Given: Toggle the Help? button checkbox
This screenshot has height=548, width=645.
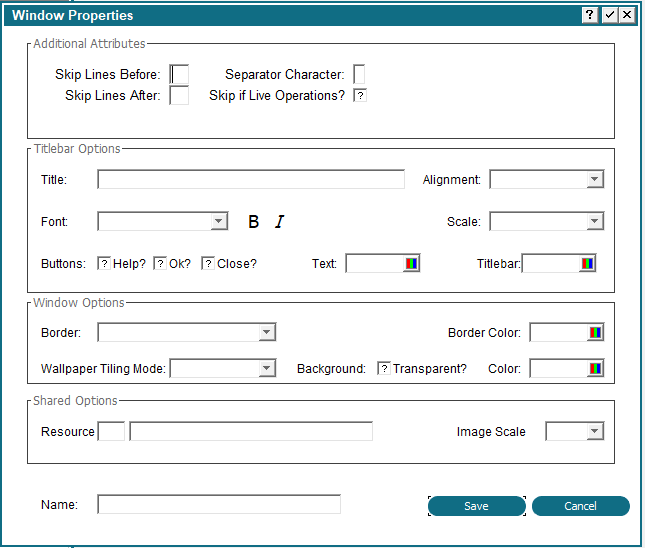Looking at the screenshot, I should click(x=104, y=263).
